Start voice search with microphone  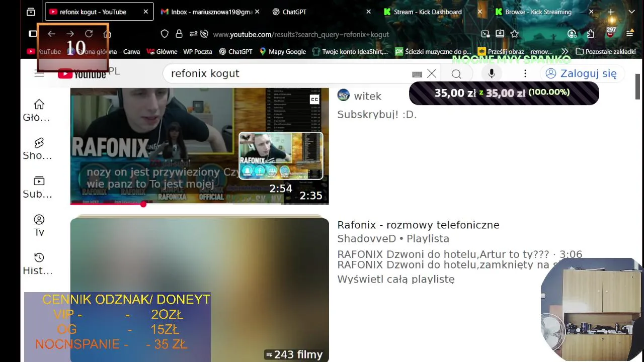click(x=492, y=73)
